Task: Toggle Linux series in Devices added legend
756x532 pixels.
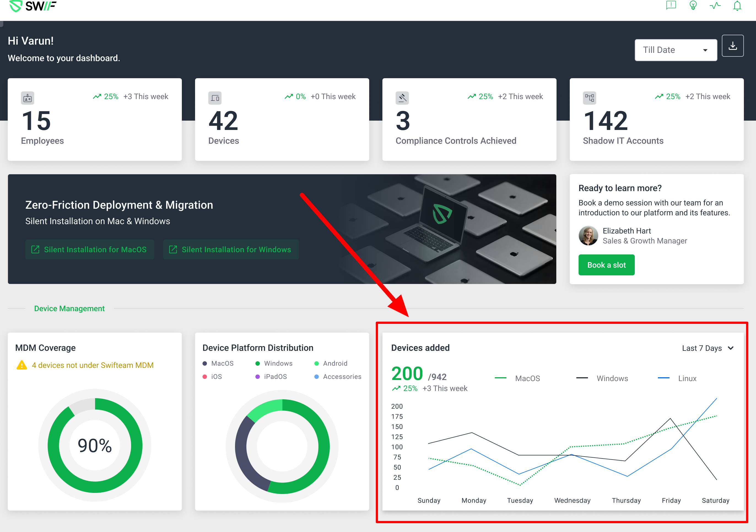Action: click(687, 378)
